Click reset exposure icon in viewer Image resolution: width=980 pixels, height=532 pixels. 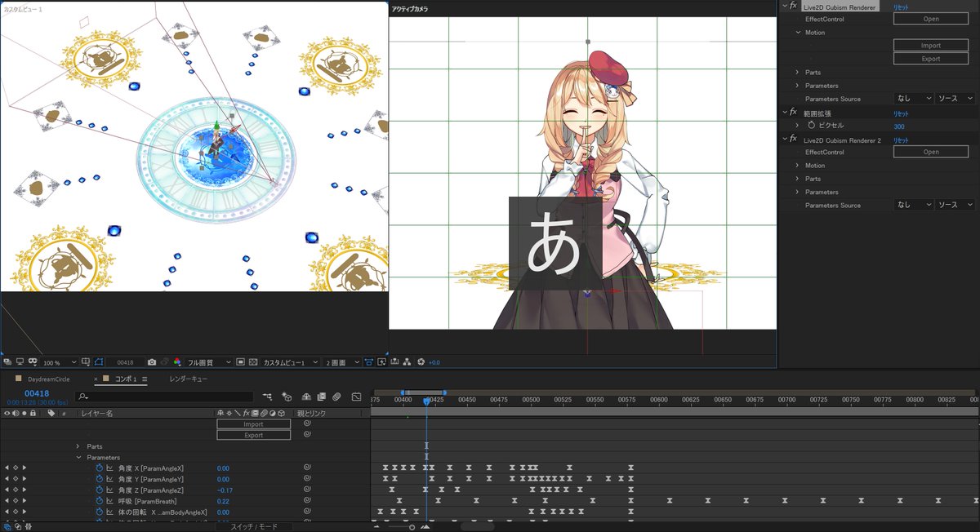click(x=421, y=362)
